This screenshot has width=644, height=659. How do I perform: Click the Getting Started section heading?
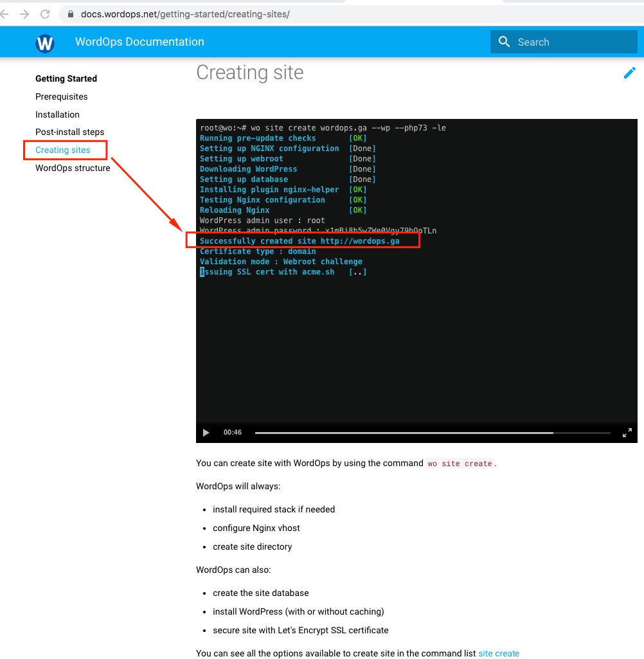tap(66, 78)
